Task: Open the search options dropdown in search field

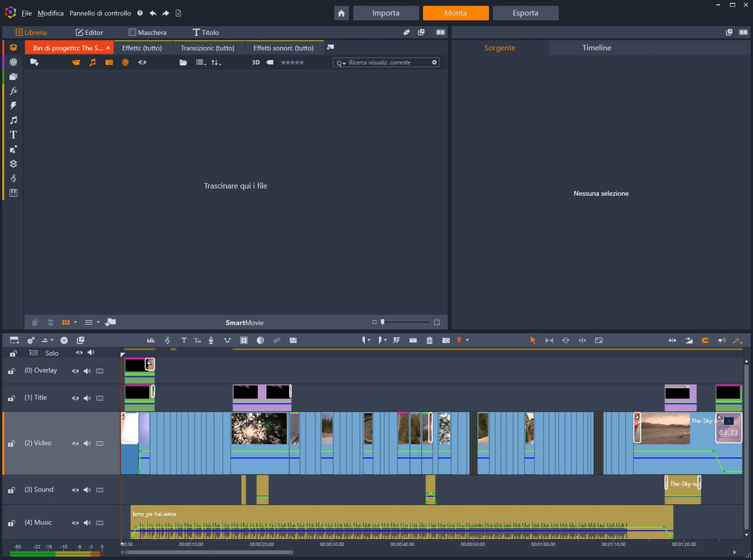Action: (x=341, y=63)
